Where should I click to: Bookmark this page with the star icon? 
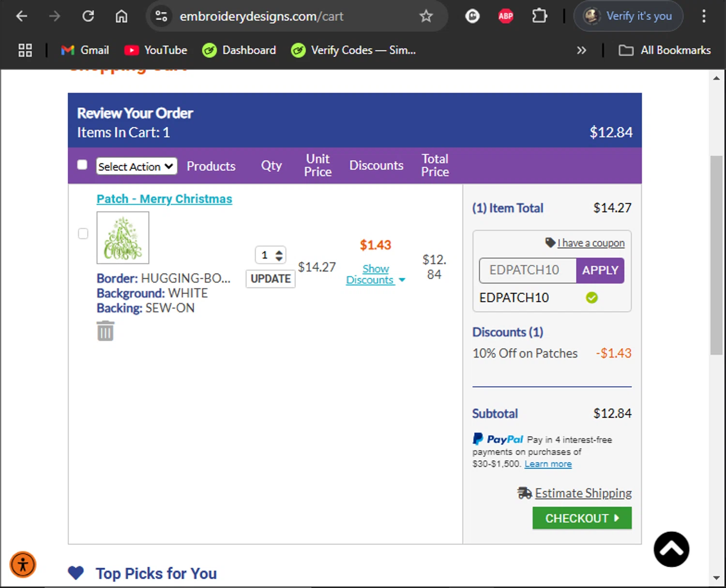click(426, 16)
